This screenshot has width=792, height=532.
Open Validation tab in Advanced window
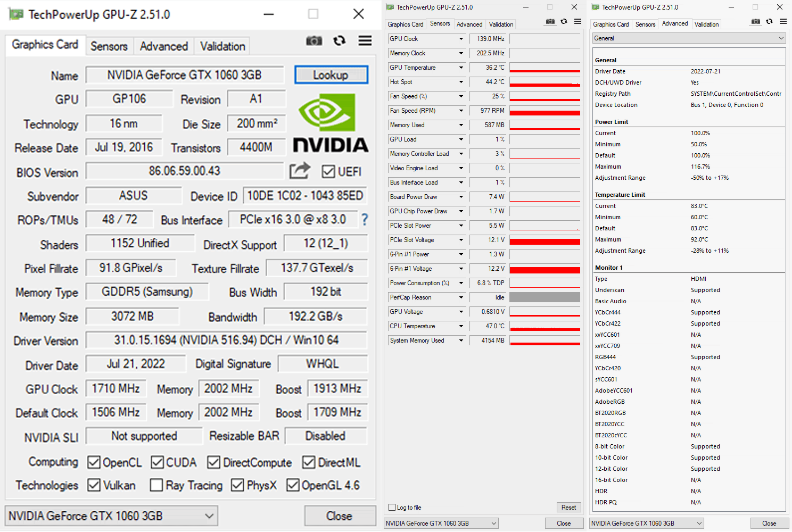click(707, 24)
